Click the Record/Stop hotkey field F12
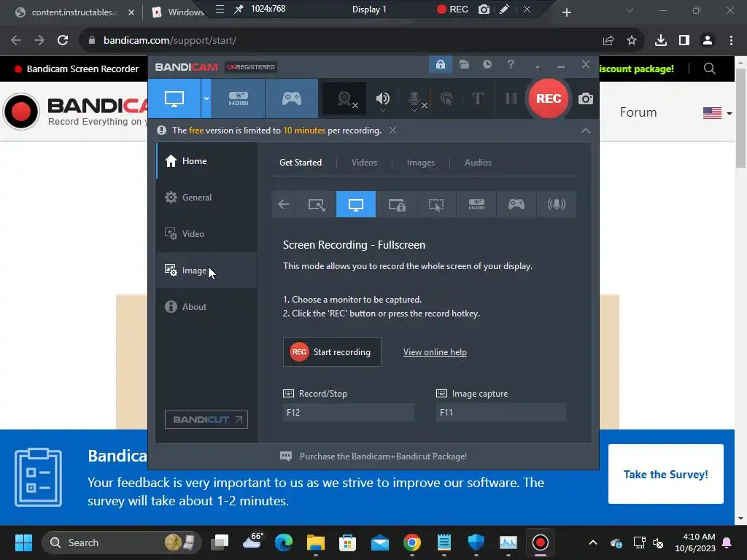The width and height of the screenshot is (747, 560). pyautogui.click(x=348, y=413)
